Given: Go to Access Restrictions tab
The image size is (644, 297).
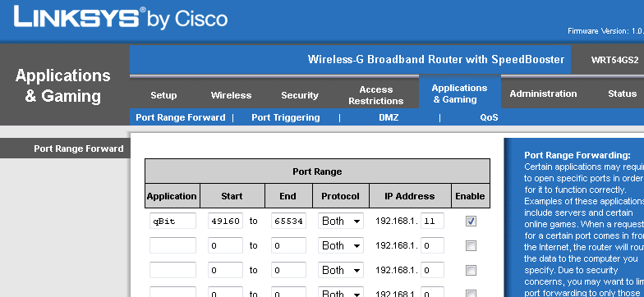Looking at the screenshot, I should (x=376, y=95).
